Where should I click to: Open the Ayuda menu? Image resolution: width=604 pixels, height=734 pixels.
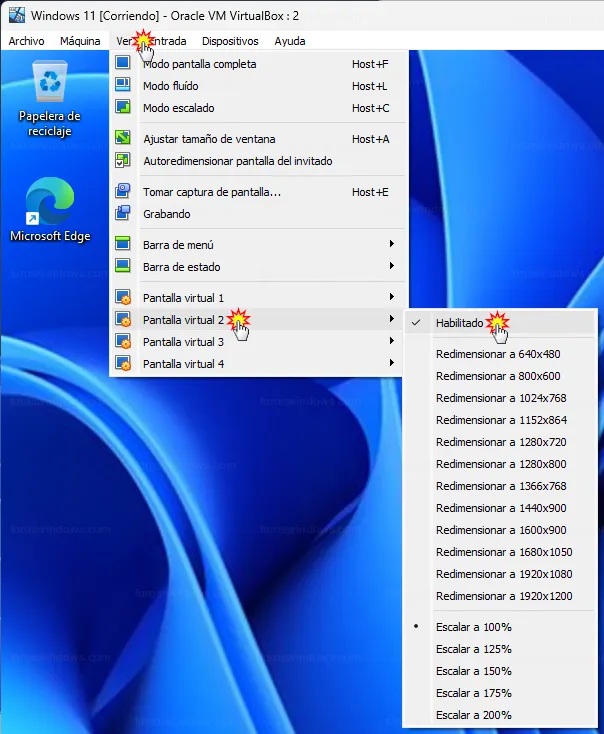(290, 41)
